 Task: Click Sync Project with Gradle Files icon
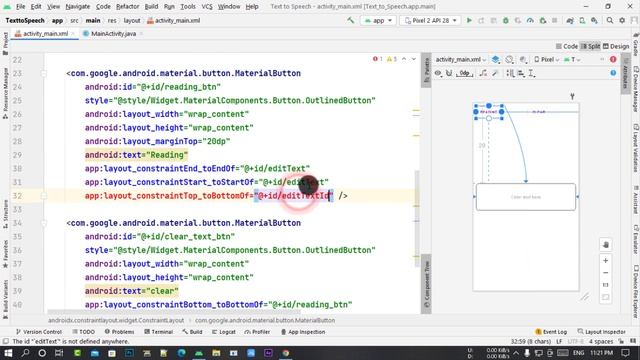tap(570, 20)
